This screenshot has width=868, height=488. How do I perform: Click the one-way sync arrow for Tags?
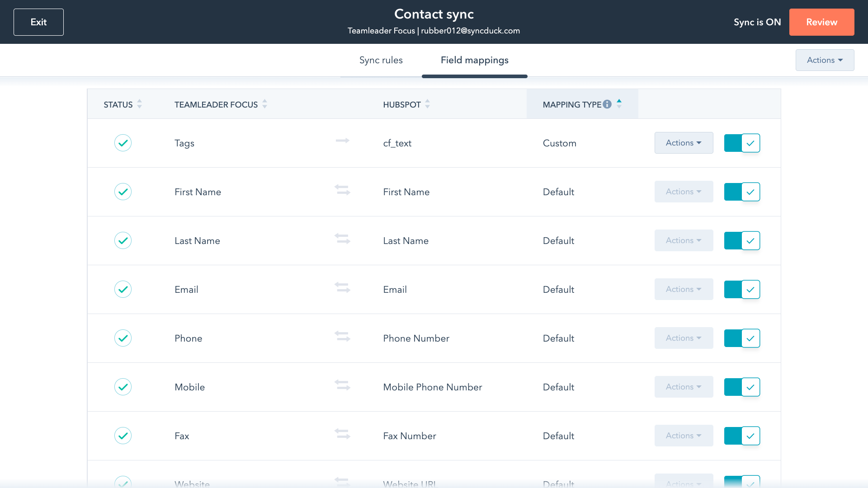[x=342, y=141]
